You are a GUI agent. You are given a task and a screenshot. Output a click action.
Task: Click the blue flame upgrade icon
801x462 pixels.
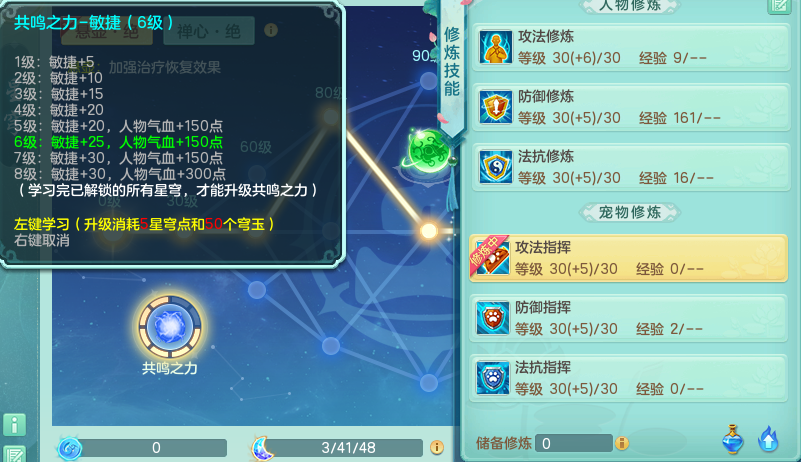769,439
